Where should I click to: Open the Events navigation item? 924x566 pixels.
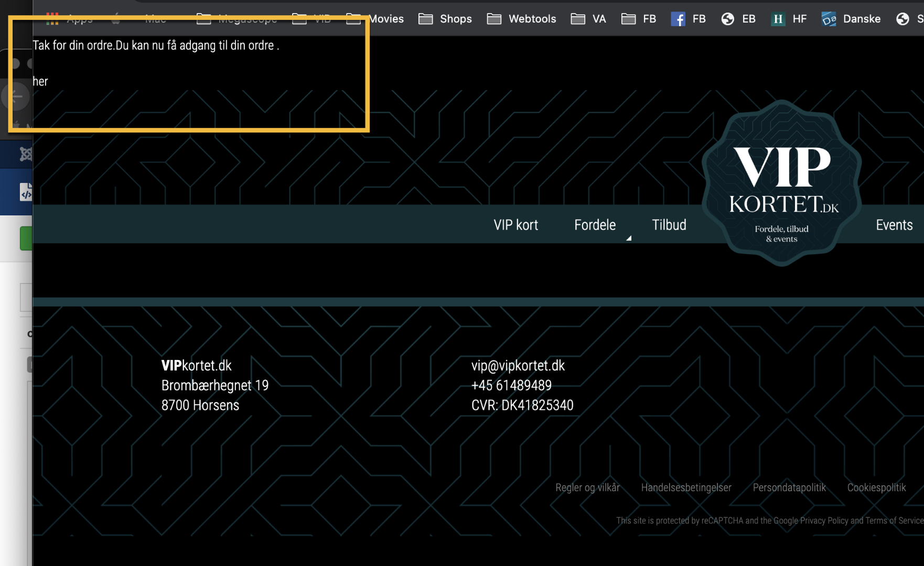click(x=894, y=225)
